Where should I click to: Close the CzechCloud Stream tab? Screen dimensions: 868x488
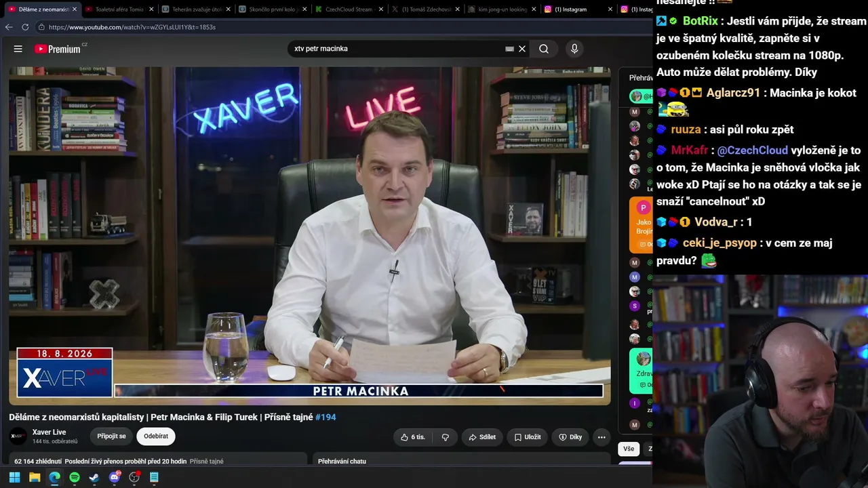tap(380, 9)
